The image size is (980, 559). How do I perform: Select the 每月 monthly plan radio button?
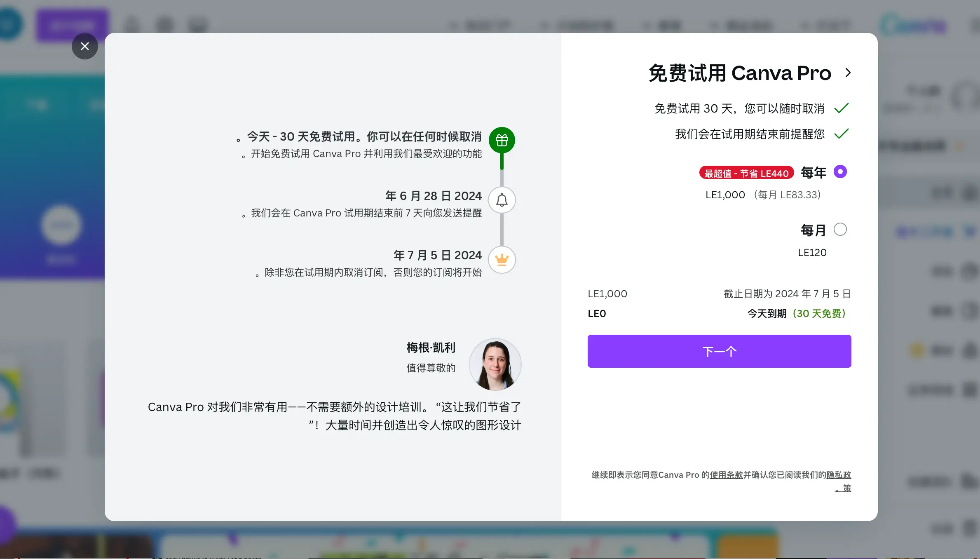pyautogui.click(x=840, y=229)
